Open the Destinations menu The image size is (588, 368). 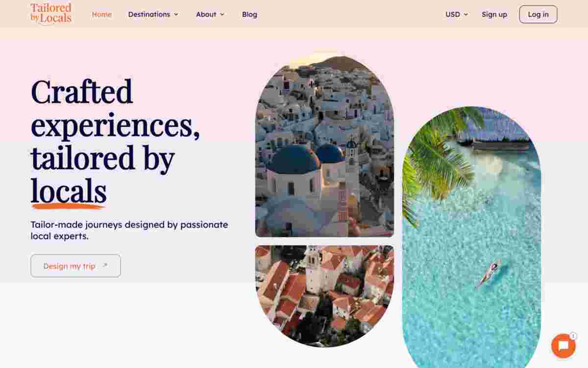point(153,14)
